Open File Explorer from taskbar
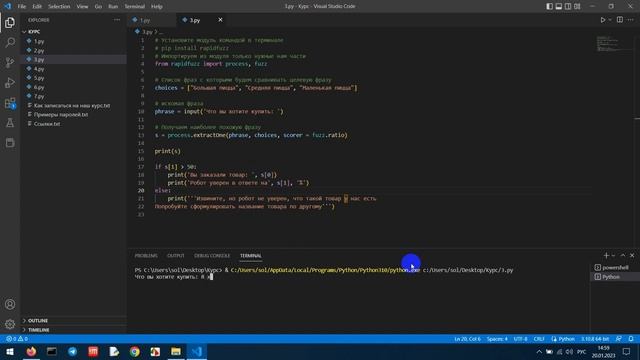Viewport: 640px width, 360px height. (176, 351)
